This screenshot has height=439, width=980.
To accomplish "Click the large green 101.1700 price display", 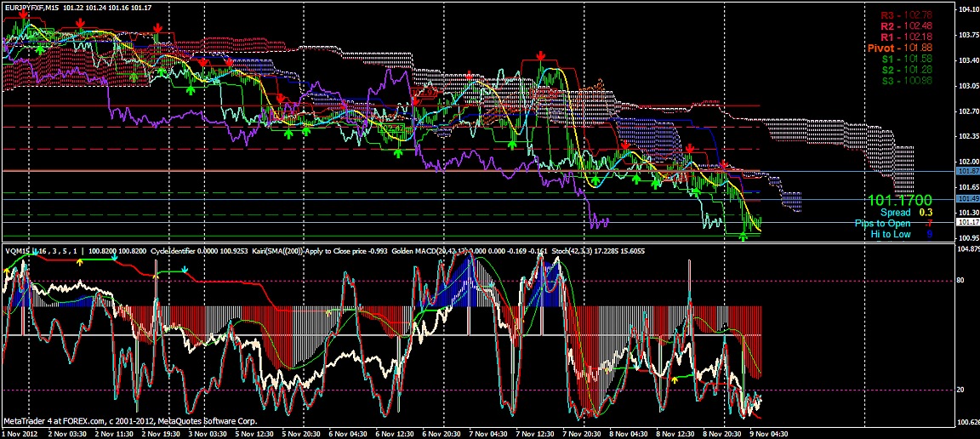I will tap(900, 200).
